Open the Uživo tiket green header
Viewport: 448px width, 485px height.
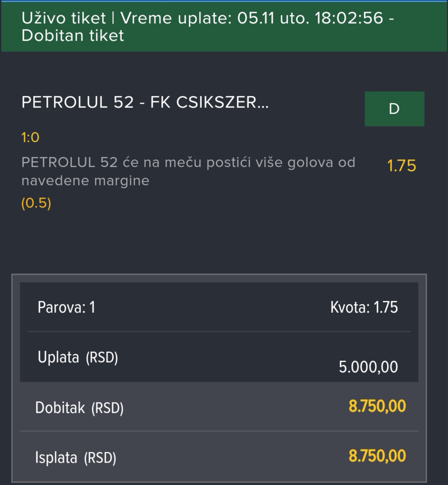[224, 27]
